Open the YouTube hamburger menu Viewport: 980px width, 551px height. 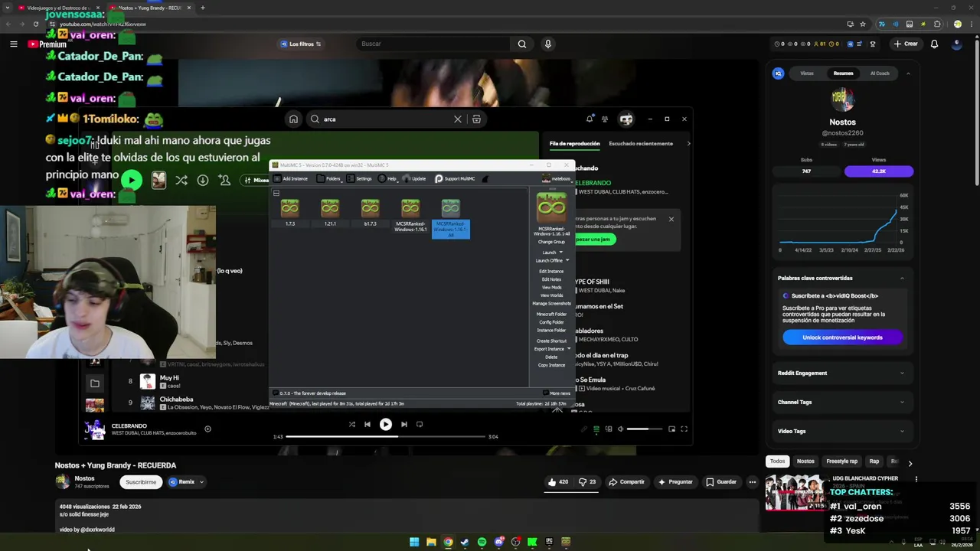(13, 44)
